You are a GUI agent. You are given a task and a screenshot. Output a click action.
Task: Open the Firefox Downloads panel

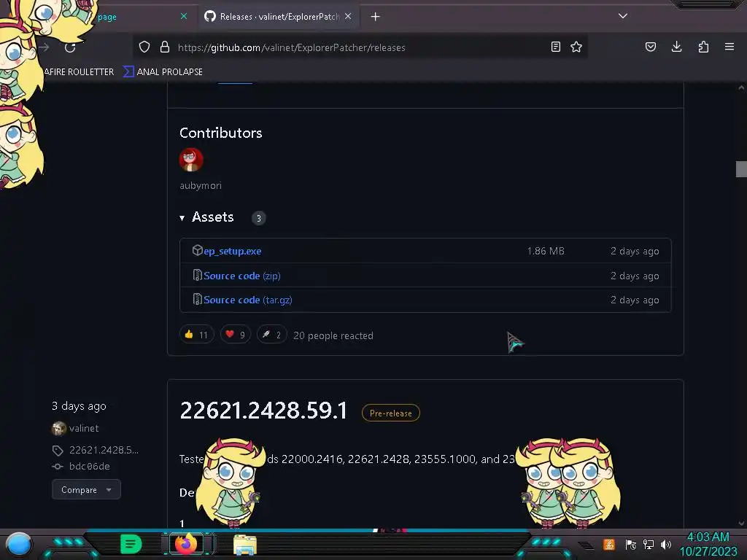click(x=676, y=47)
